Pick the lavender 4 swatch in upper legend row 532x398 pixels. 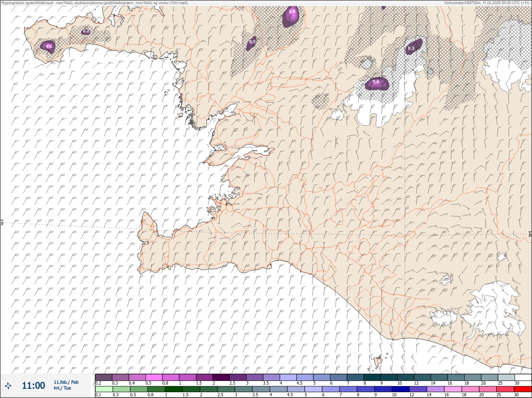click(289, 377)
